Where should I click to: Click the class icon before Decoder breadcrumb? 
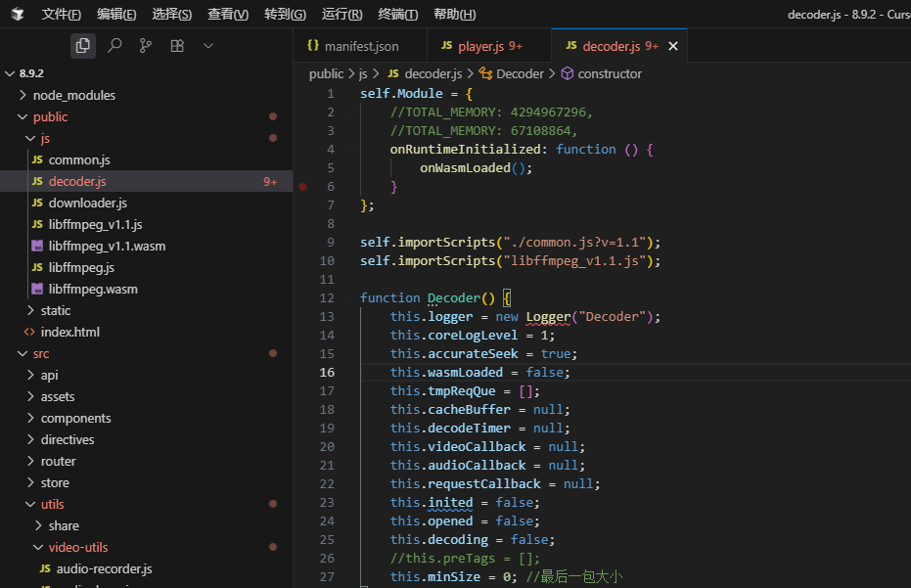485,73
